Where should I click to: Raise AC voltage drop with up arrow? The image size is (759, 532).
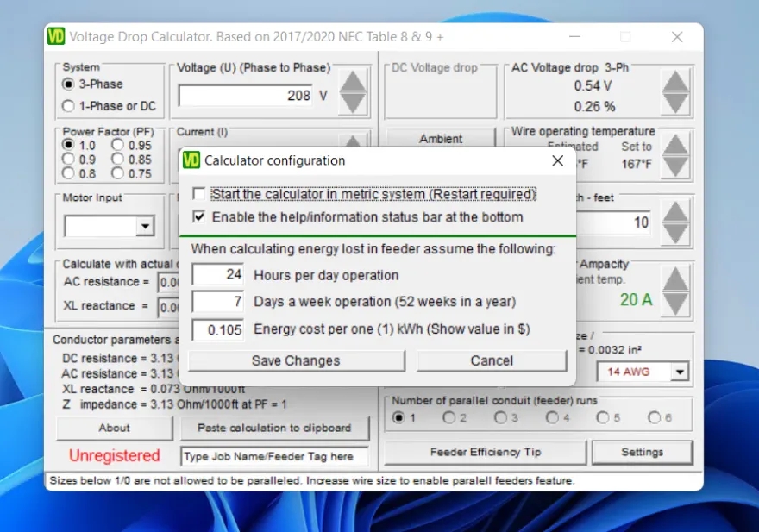click(675, 80)
